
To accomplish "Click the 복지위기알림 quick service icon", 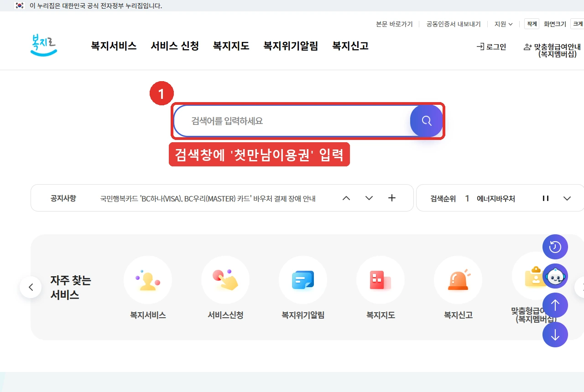I will click(303, 280).
